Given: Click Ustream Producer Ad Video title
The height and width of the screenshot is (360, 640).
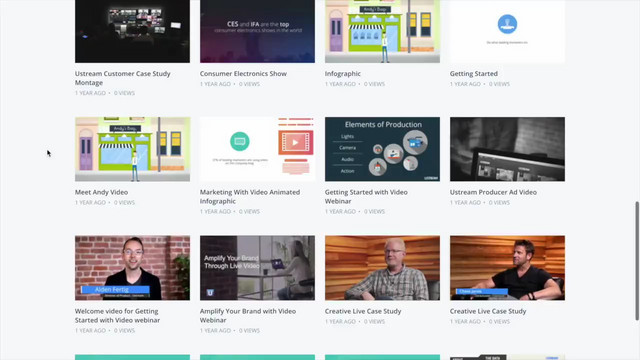Looking at the screenshot, I should pos(493,192).
